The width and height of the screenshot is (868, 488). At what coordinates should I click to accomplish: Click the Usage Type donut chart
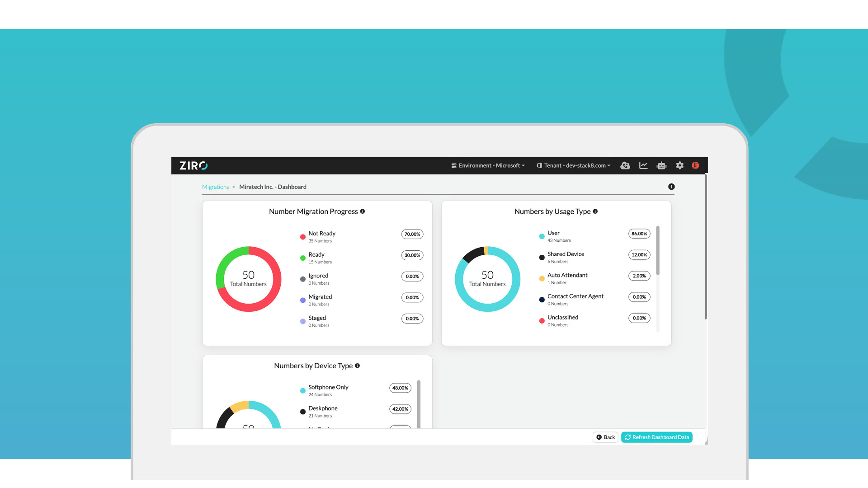pos(487,279)
